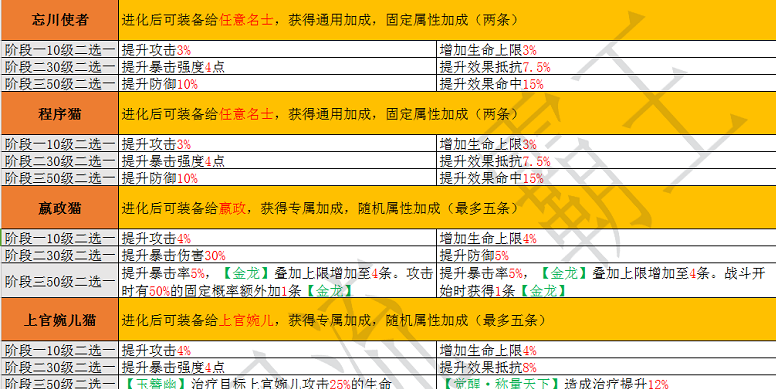The image size is (776, 389).
Task: Select 提升效果命中15% in 忘川使者 section
Action: [x=606, y=83]
